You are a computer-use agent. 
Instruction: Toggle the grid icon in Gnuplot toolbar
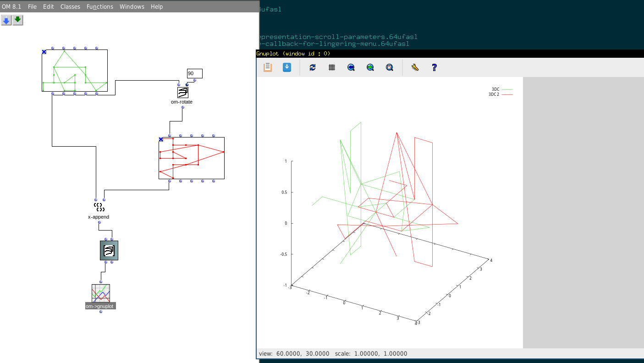pyautogui.click(x=332, y=67)
